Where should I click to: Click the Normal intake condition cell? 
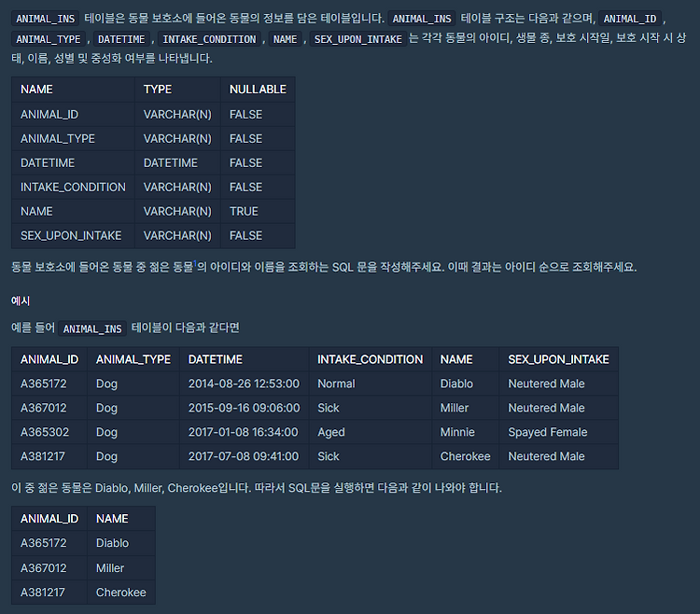click(336, 384)
